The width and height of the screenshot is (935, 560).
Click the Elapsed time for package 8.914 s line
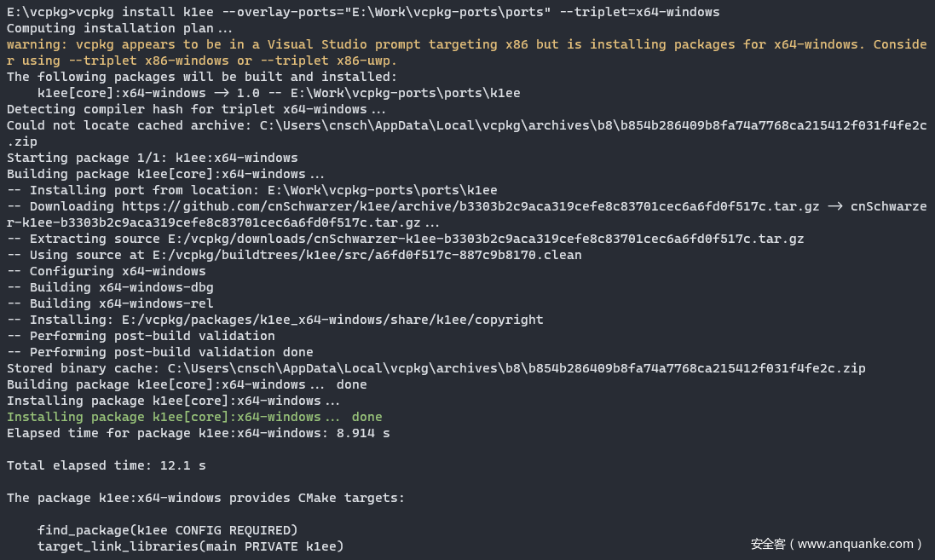click(198, 433)
